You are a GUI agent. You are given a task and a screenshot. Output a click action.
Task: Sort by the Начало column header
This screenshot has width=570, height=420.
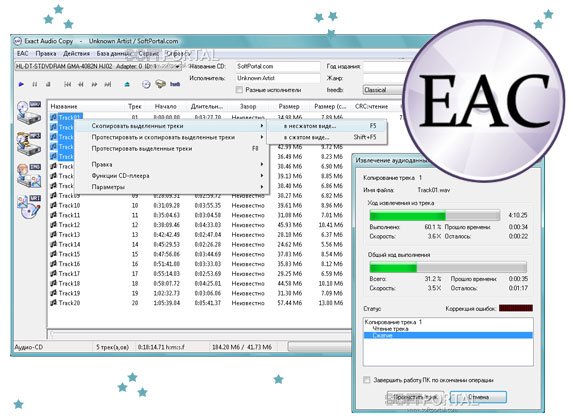tap(165, 107)
